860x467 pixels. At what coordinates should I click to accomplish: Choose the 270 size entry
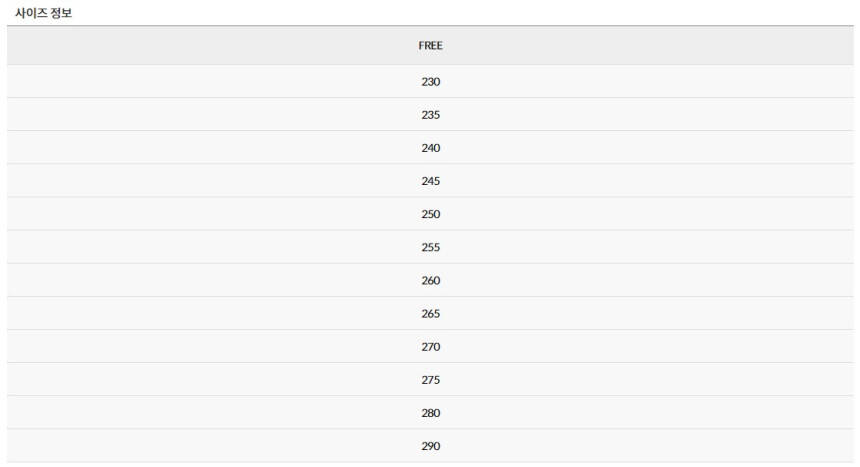click(x=430, y=346)
